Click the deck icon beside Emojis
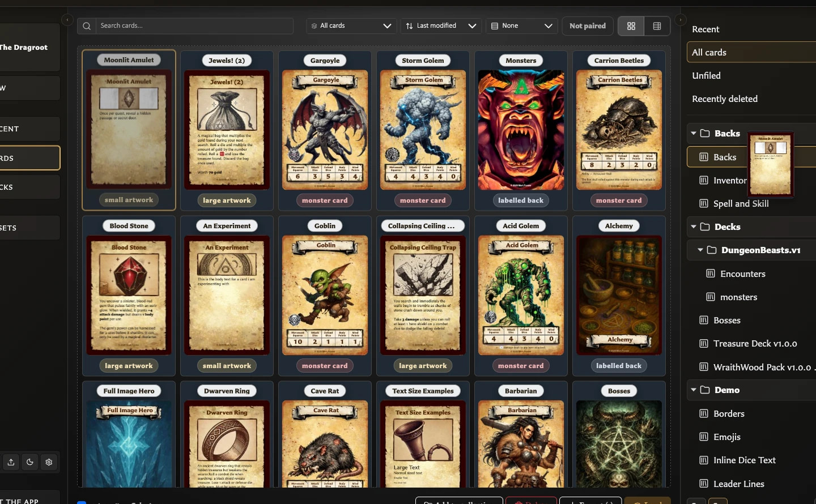Image resolution: width=816 pixels, height=504 pixels. tap(704, 437)
